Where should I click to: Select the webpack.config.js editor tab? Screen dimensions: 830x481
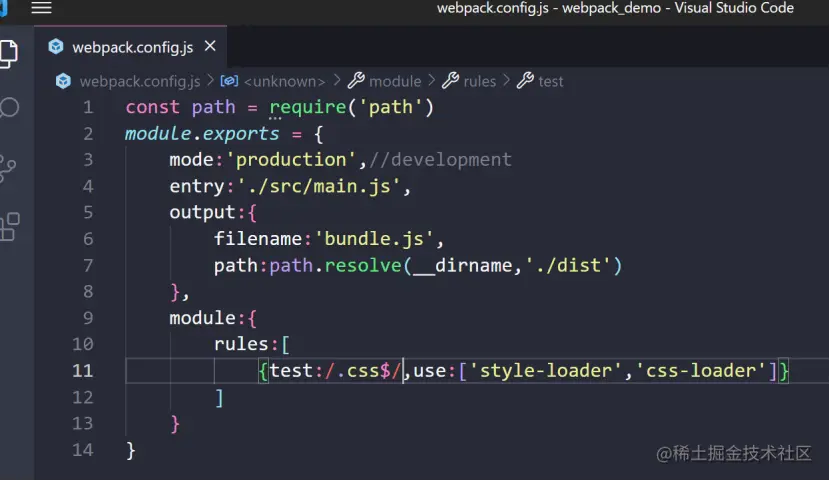pos(131,47)
